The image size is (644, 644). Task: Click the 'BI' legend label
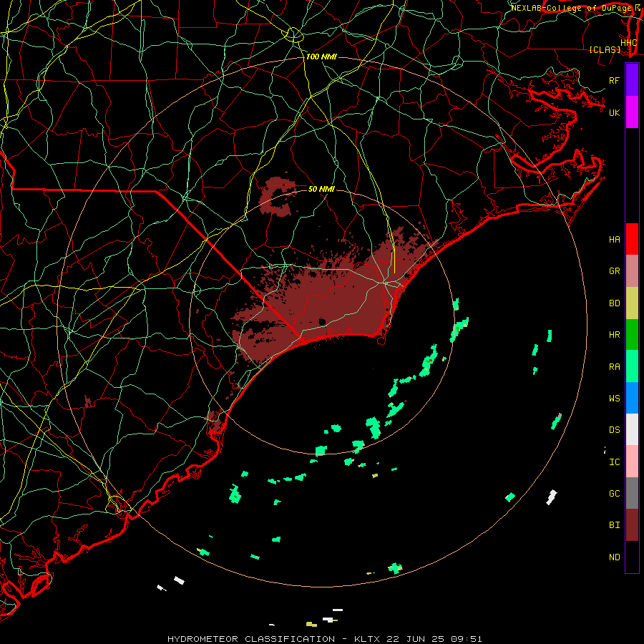pos(614,525)
